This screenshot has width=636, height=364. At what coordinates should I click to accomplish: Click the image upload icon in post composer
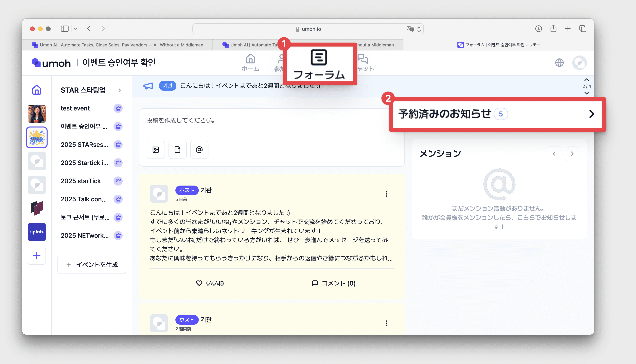(x=156, y=150)
